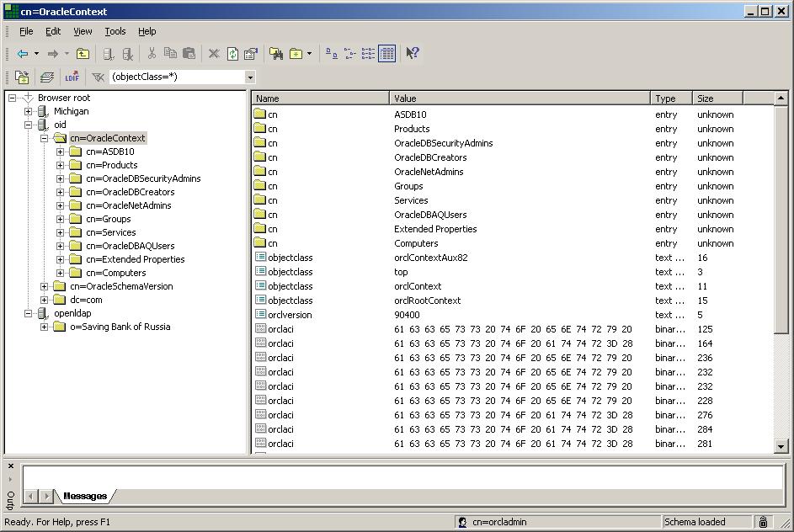Select the objectclass orclRootContext row
The width and height of the screenshot is (794, 532).
[513, 301]
